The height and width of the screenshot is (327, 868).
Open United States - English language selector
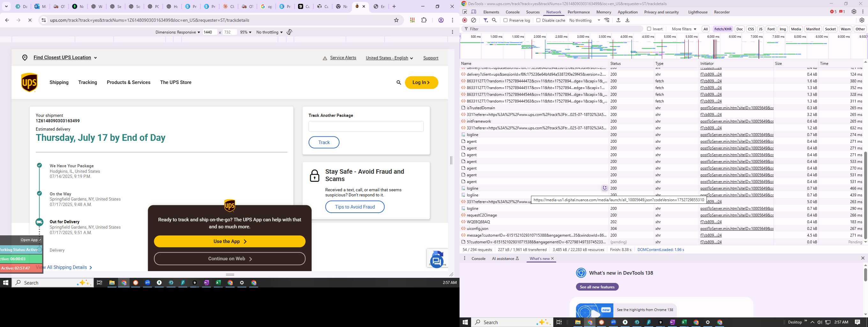(x=389, y=58)
